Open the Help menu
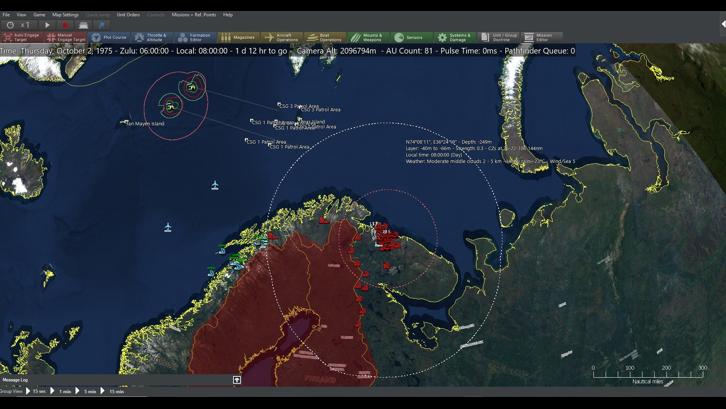This screenshot has width=726, height=409. tap(228, 15)
